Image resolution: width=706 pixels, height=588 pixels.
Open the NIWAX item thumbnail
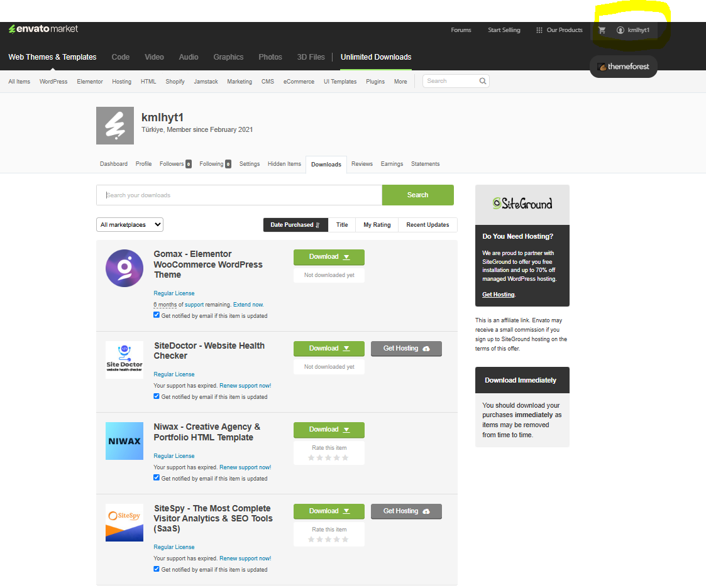pyautogui.click(x=124, y=441)
